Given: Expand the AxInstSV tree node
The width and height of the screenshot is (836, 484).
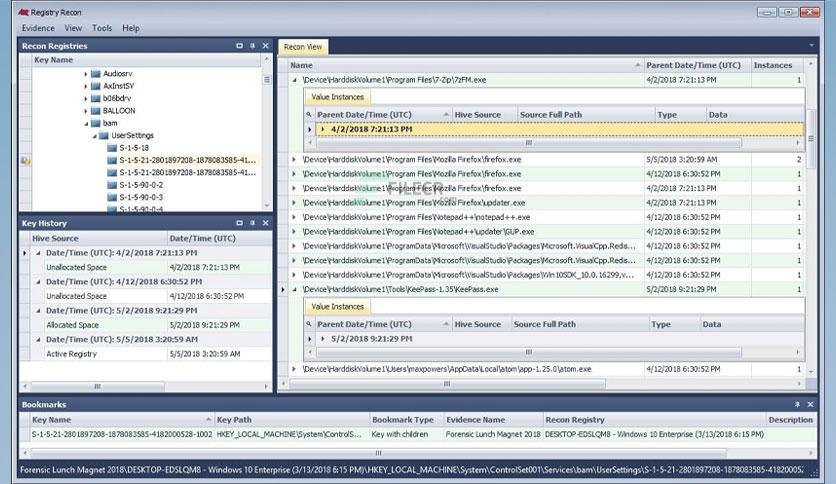Looking at the screenshot, I should click(x=85, y=86).
